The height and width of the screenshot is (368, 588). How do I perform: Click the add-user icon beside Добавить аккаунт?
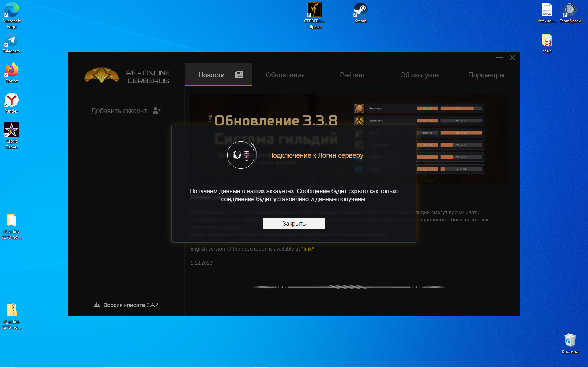[157, 110]
